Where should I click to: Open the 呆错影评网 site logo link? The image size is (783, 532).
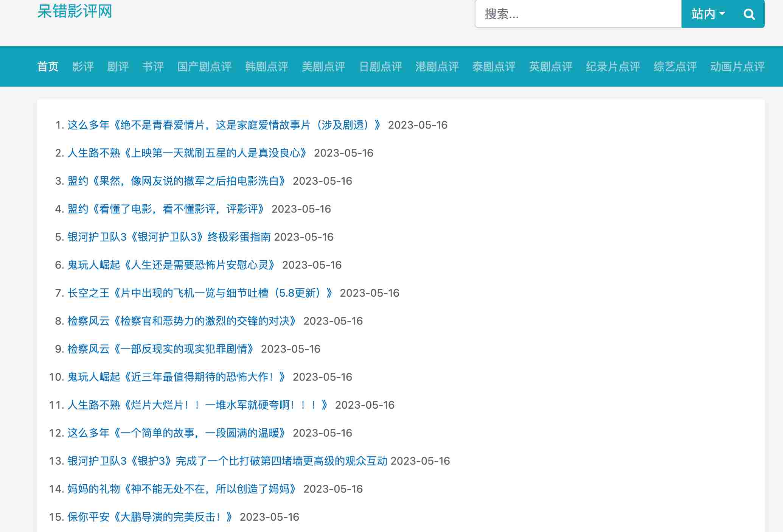pos(75,11)
